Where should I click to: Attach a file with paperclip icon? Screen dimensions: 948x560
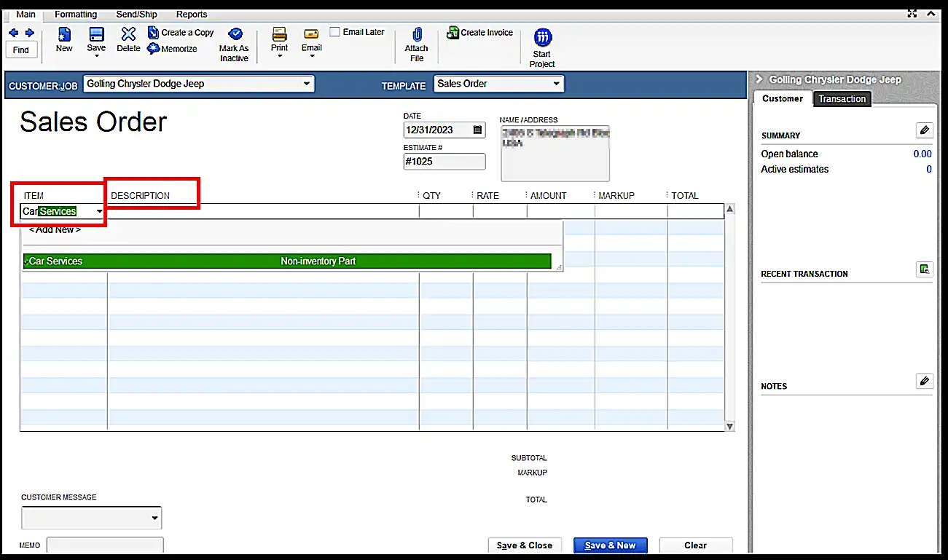pyautogui.click(x=417, y=44)
